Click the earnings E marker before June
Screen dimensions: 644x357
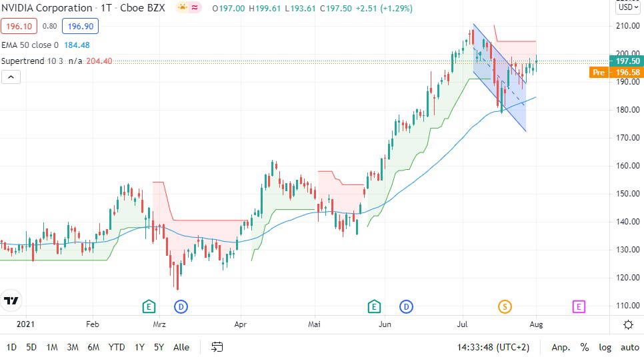tap(374, 306)
